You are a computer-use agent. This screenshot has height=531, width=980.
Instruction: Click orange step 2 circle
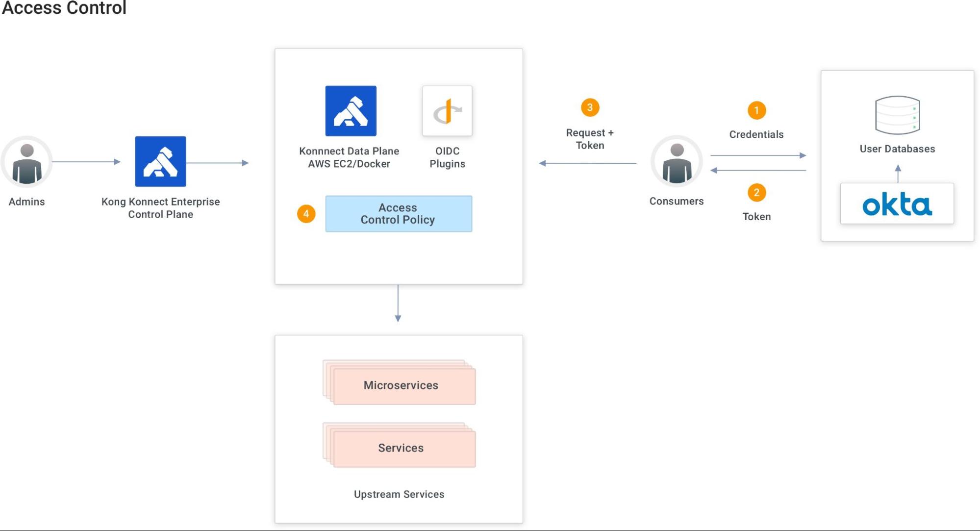756,193
